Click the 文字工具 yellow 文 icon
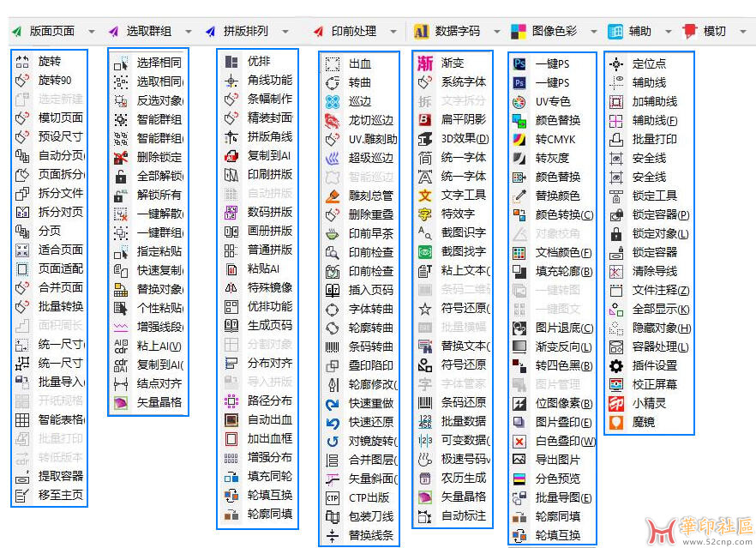The width and height of the screenshot is (756, 548). coord(425,195)
